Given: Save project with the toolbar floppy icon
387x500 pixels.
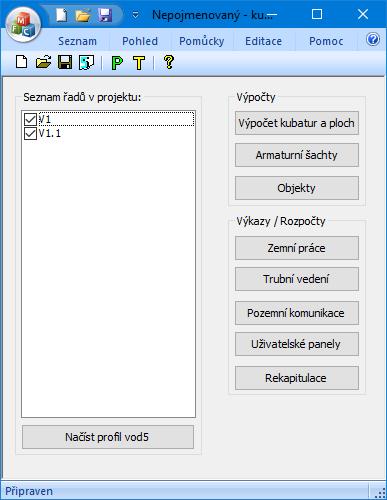Looking at the screenshot, I should pyautogui.click(x=65, y=62).
